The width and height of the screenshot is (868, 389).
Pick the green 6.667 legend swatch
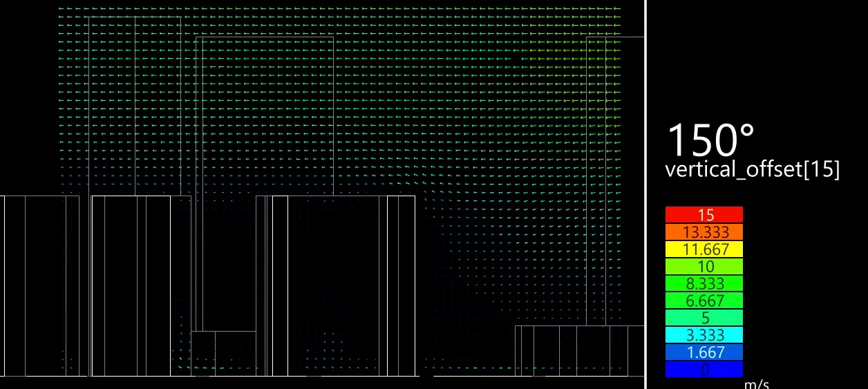pyautogui.click(x=704, y=301)
